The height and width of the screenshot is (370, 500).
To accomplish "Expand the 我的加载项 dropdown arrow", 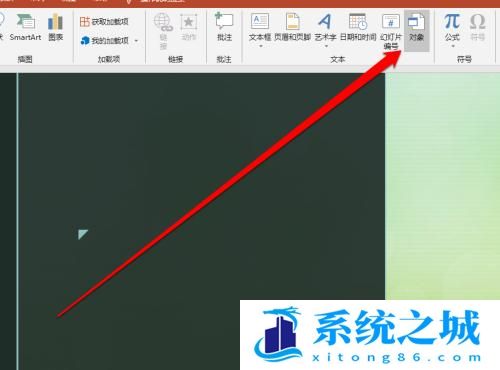I will 136,41.
